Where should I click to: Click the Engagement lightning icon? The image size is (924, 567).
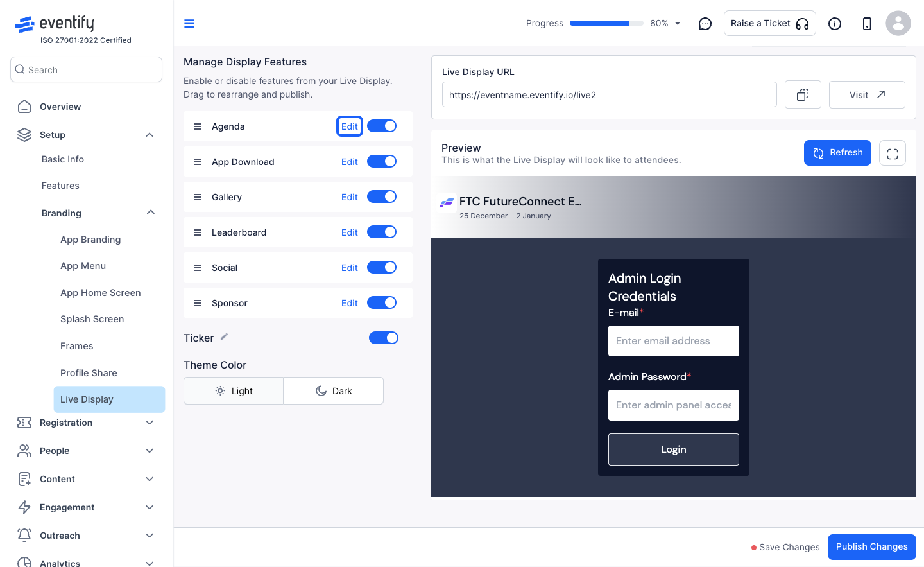click(24, 507)
